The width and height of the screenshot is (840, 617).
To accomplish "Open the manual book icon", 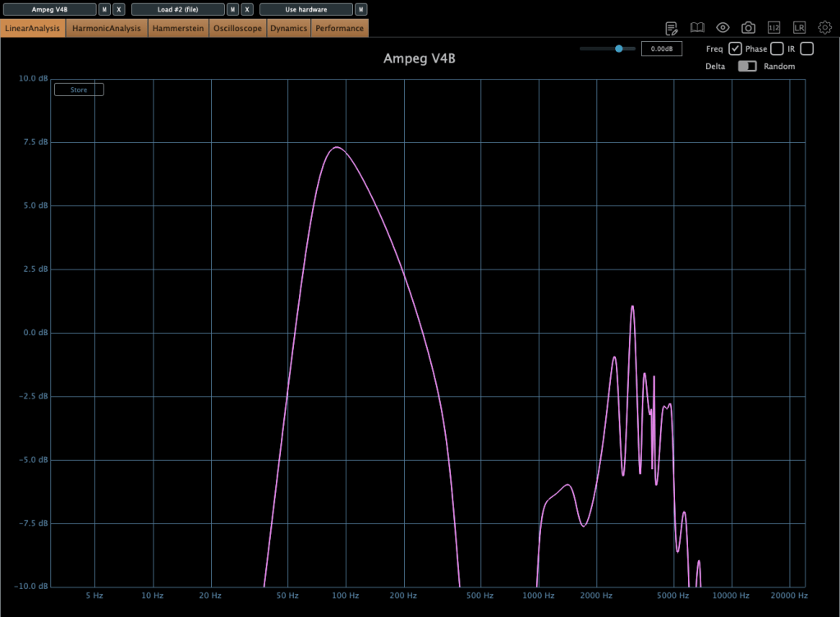I will (697, 28).
